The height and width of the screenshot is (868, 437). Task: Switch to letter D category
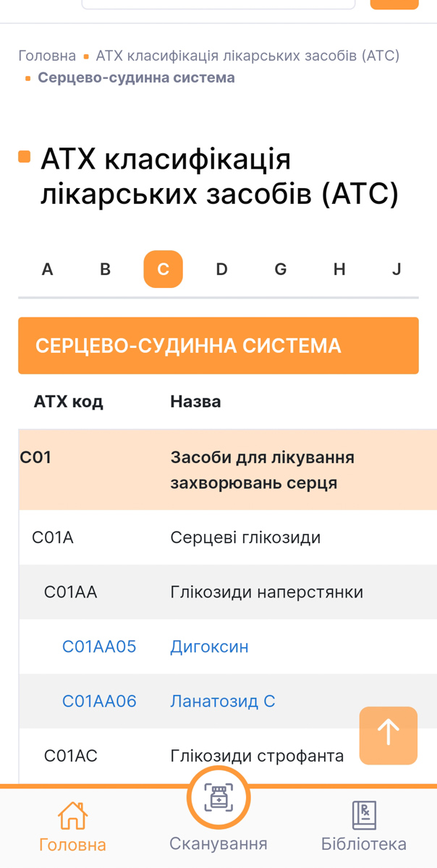[x=222, y=269]
